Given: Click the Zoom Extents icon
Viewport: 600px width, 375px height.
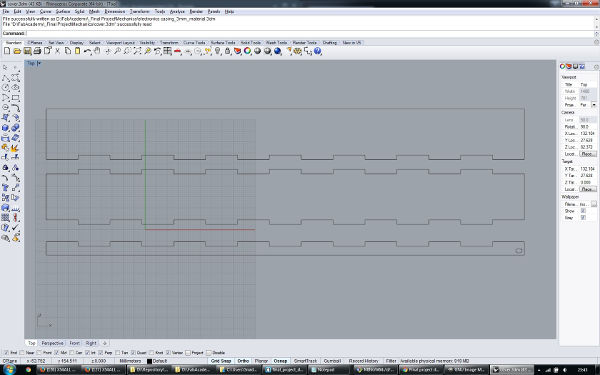Looking at the screenshot, I should [137, 51].
